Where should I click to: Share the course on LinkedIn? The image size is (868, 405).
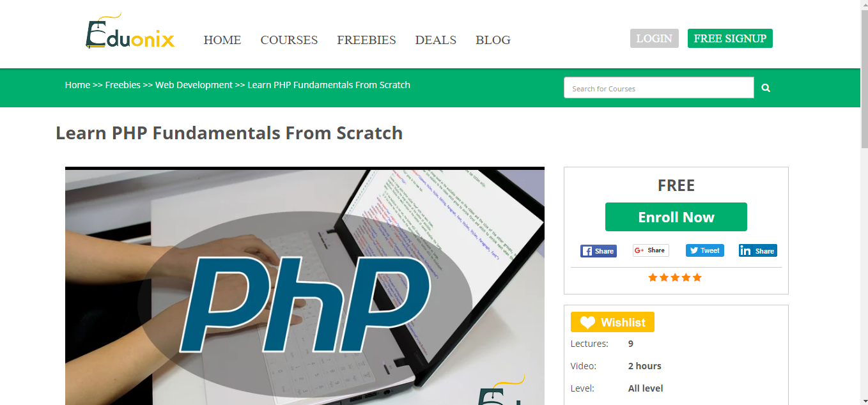tap(757, 250)
